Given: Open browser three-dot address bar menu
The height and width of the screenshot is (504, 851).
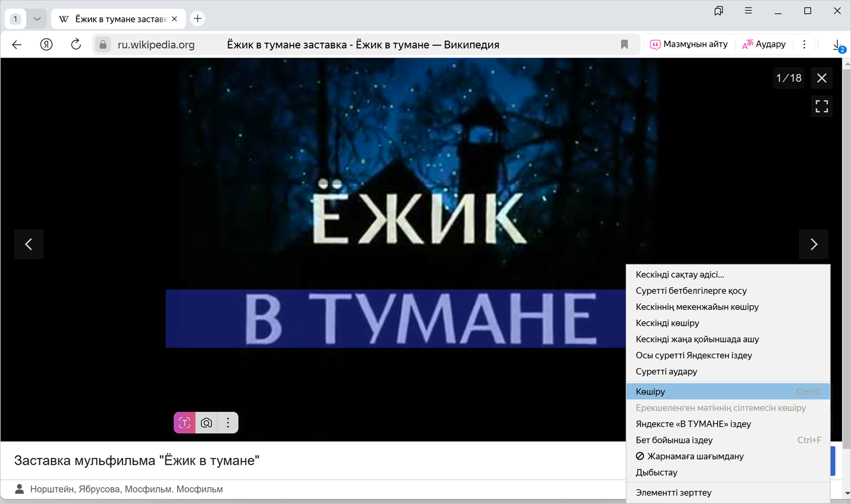Looking at the screenshot, I should (x=804, y=44).
